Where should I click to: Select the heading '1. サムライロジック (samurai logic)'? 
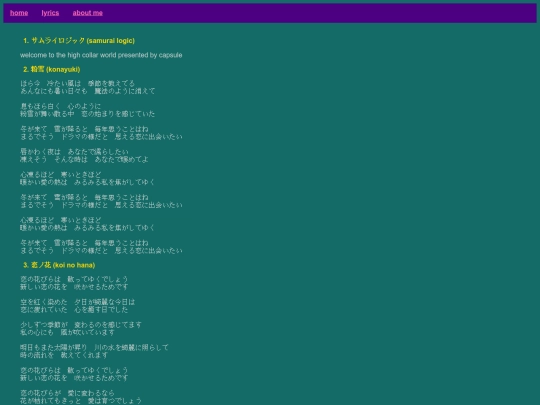click(x=79, y=41)
